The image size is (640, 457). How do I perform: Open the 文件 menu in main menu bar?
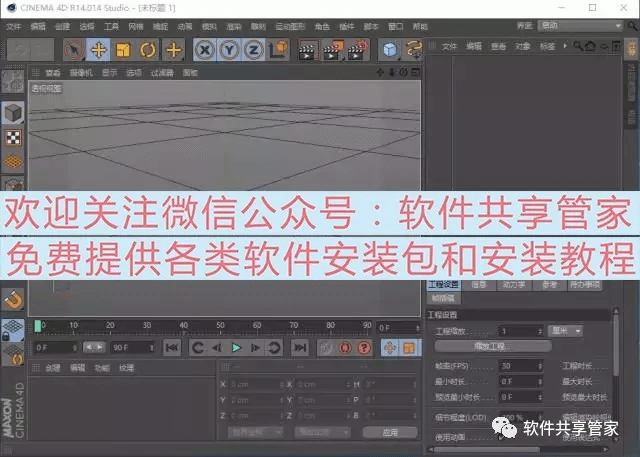(x=13, y=27)
